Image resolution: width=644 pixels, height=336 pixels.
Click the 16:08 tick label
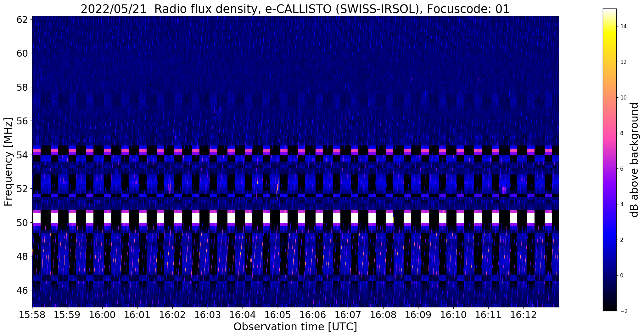[383, 315]
